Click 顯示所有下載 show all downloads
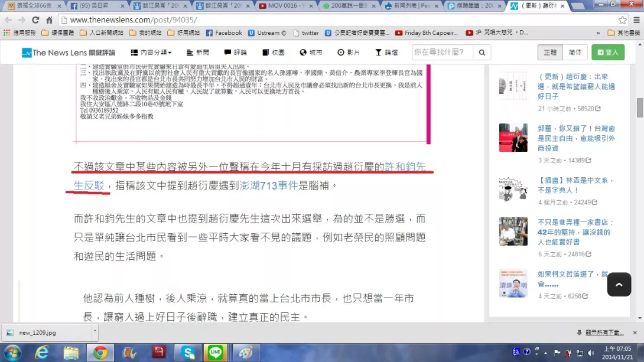Screen dimensions: 644x362 (604, 332)
